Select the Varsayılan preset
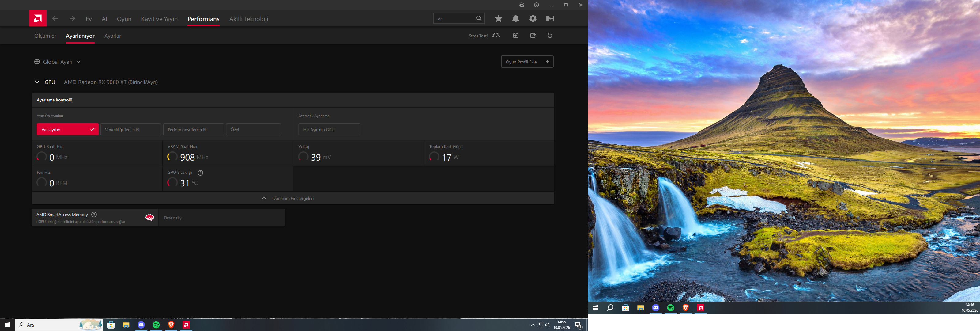 point(68,130)
